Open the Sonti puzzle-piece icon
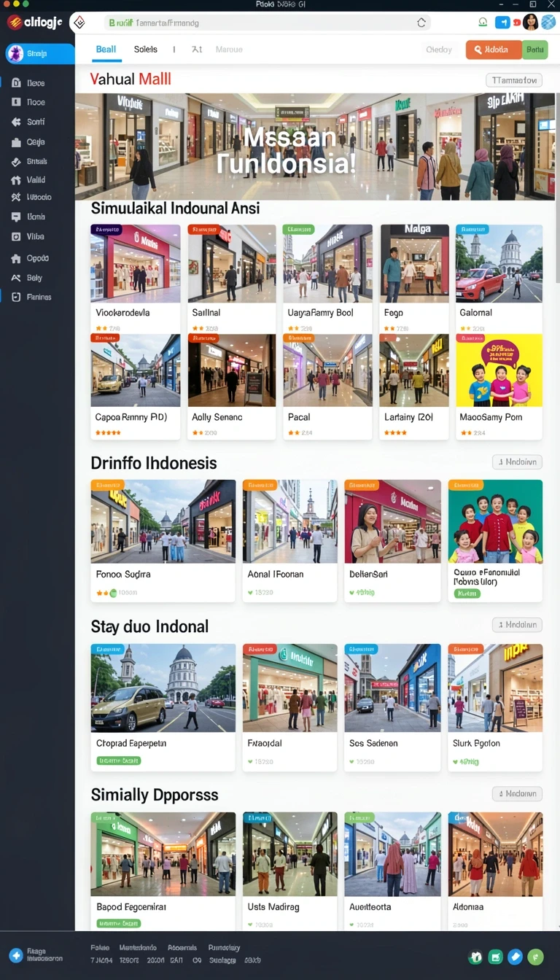 (x=16, y=122)
